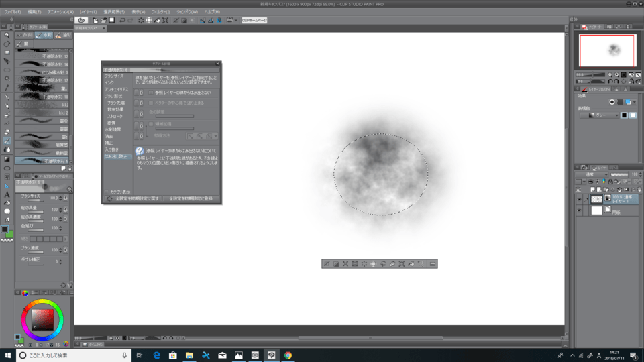This screenshot has height=362, width=644.
Task: Check 'Do not exceed line of reference layer' (参照レイヤーの線からはみ出さない)
Action: click(x=151, y=93)
